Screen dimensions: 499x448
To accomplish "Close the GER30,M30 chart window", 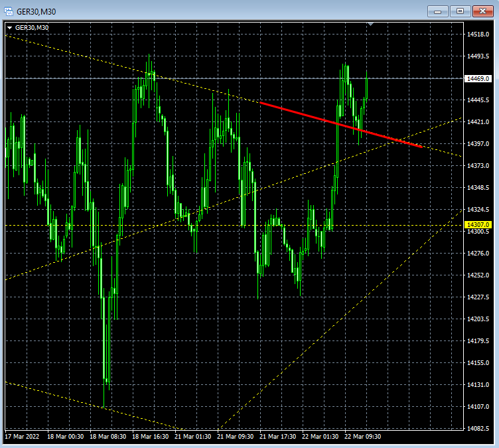I will [483, 11].
